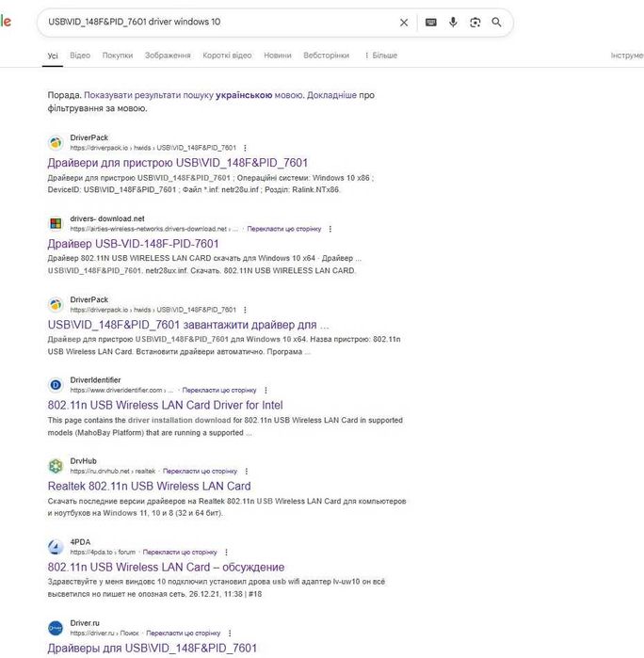Open result 802.11n USB Wireless LAN Card Driver for Intel
This screenshot has height=658, width=644.
165,406
